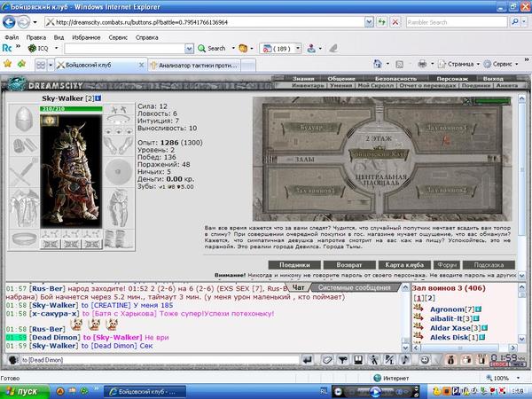Click the Home toolbar icon

[x=378, y=64]
